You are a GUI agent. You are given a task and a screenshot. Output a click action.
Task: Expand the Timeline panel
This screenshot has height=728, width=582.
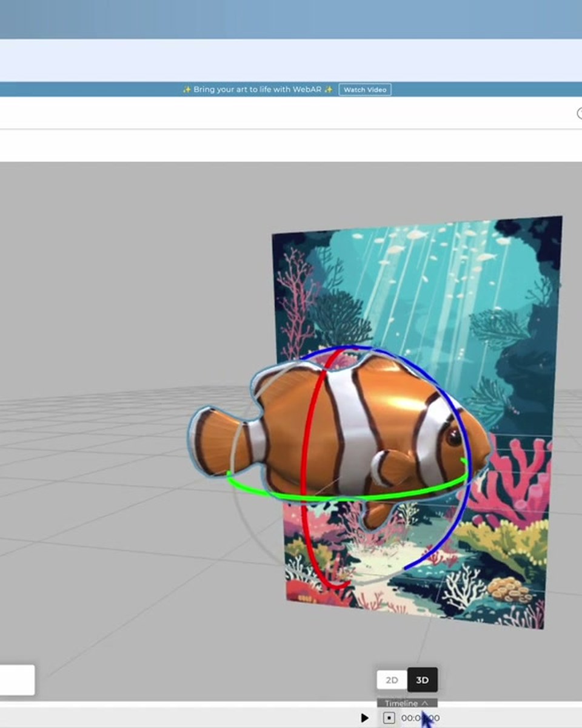tap(407, 703)
